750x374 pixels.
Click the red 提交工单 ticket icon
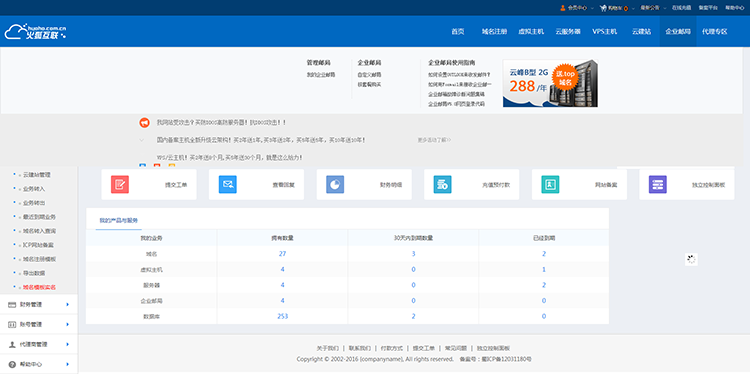tap(120, 184)
